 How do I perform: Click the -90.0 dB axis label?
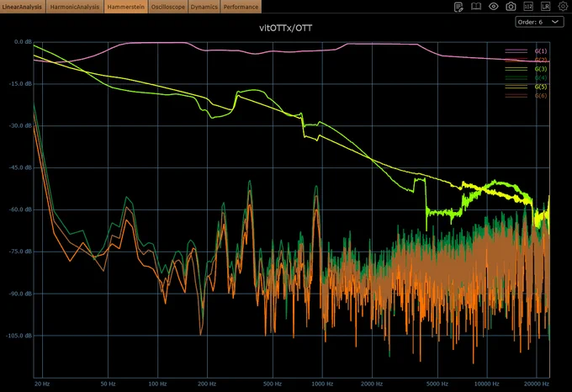[21, 294]
